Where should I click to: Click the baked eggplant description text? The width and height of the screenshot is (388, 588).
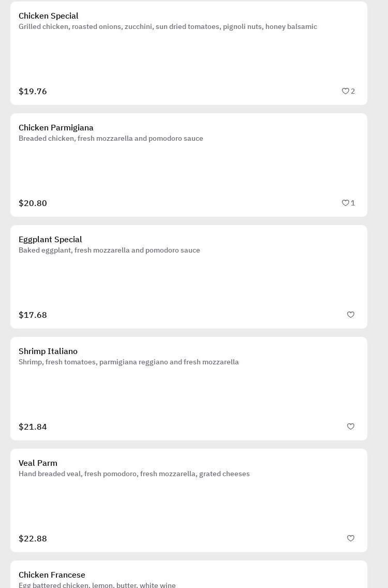pyautogui.click(x=109, y=251)
